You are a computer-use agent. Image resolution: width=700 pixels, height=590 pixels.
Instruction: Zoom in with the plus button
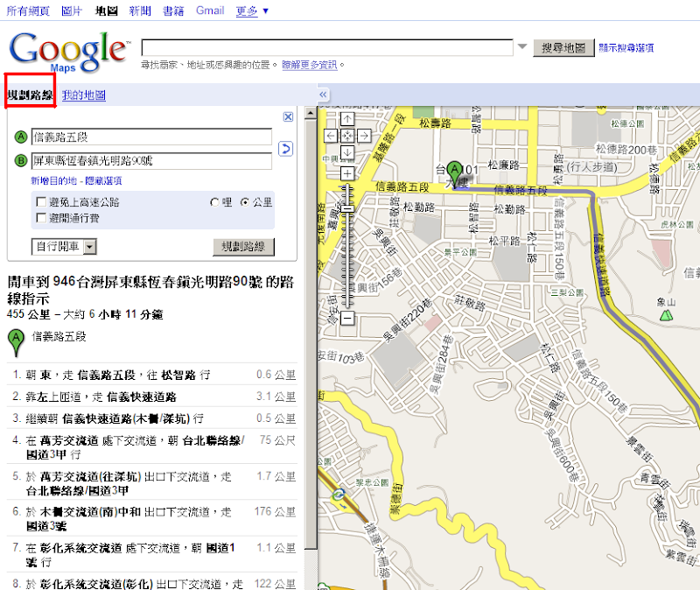click(x=347, y=173)
